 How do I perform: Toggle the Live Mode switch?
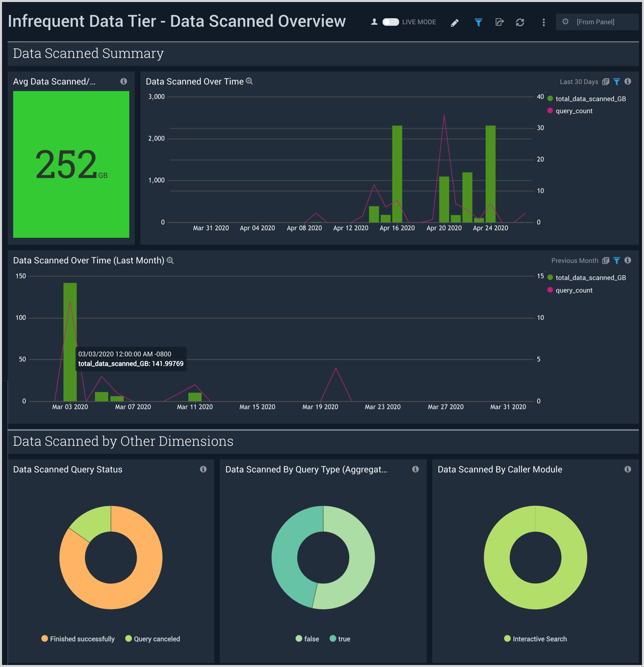pos(391,22)
